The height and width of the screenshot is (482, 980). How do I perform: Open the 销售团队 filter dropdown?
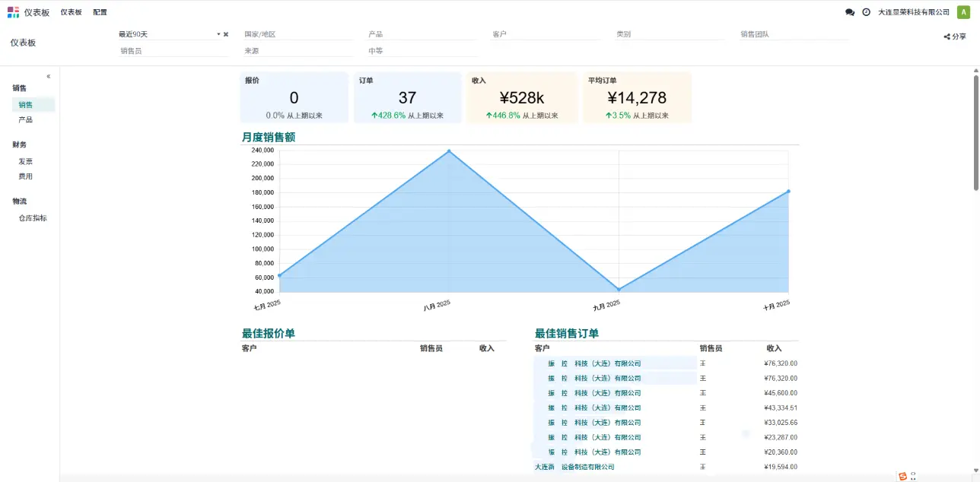point(794,34)
